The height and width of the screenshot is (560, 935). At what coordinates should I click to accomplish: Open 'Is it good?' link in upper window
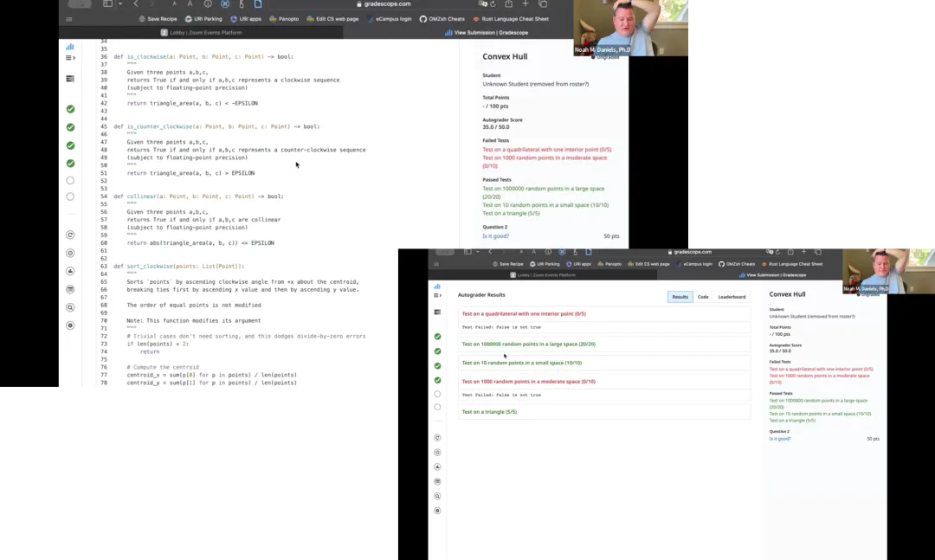pos(495,236)
